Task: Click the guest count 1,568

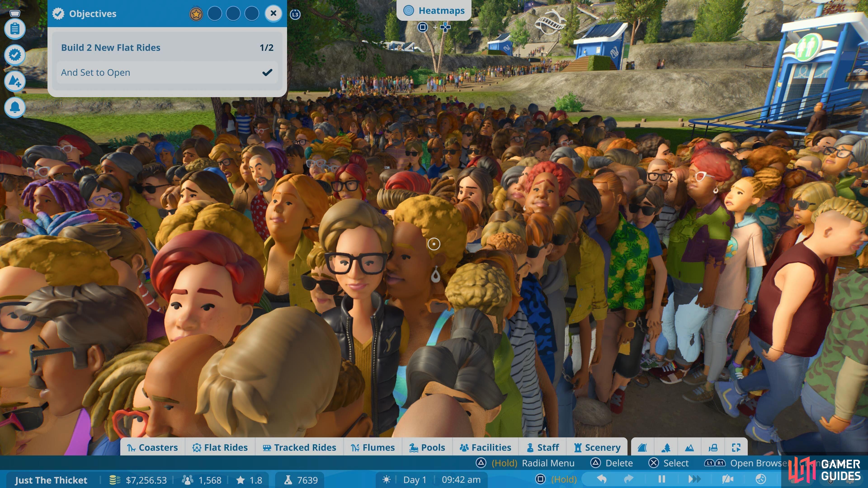Action: 210,480
